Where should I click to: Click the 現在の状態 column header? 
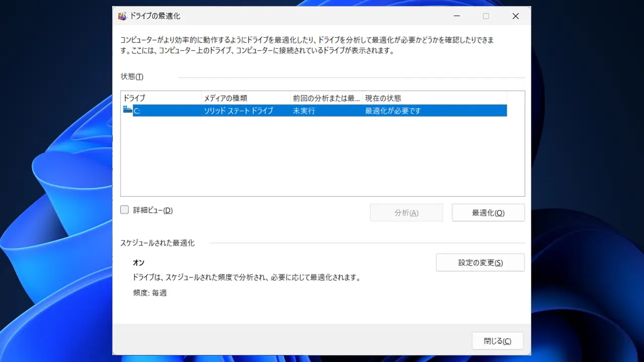pos(434,98)
